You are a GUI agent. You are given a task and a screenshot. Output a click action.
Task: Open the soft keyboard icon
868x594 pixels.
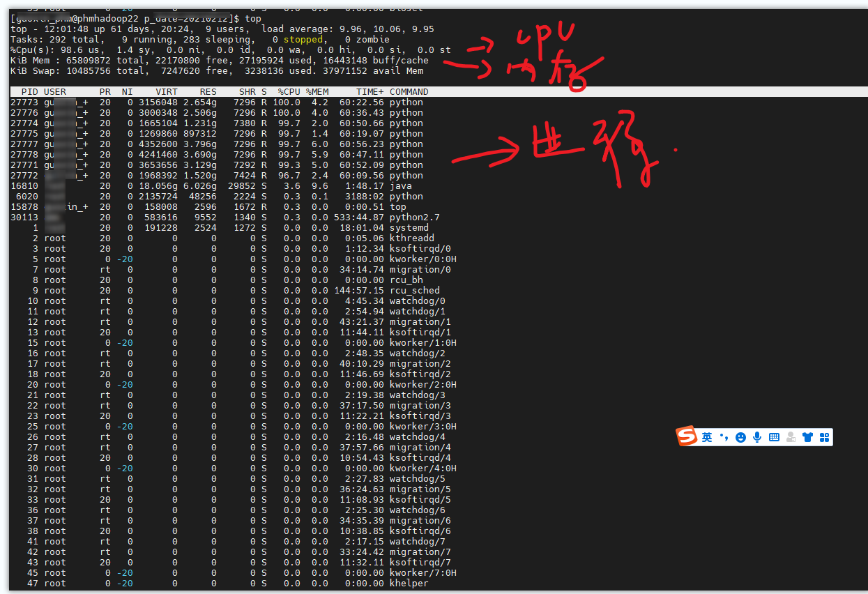(774, 437)
